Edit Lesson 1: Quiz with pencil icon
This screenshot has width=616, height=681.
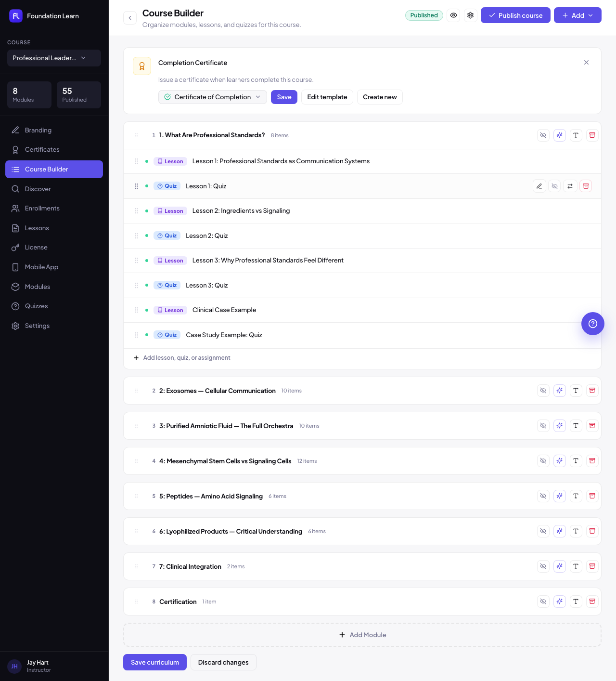(539, 186)
